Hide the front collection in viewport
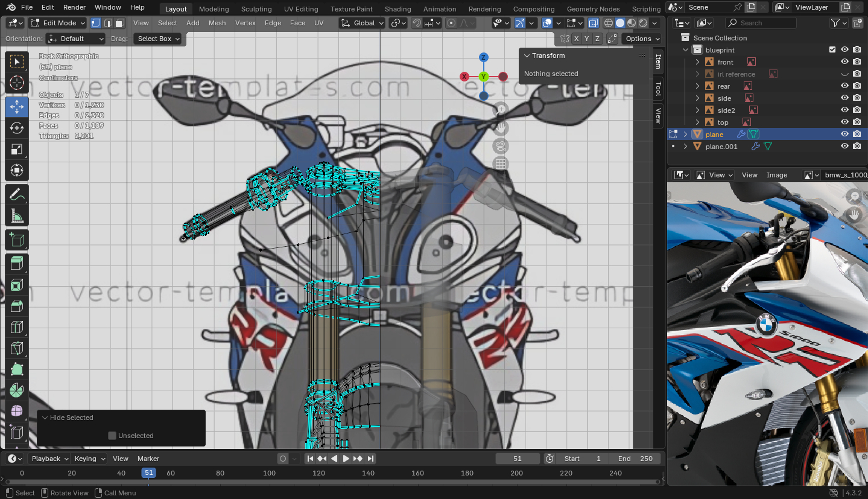This screenshot has width=868, height=499. [x=844, y=62]
